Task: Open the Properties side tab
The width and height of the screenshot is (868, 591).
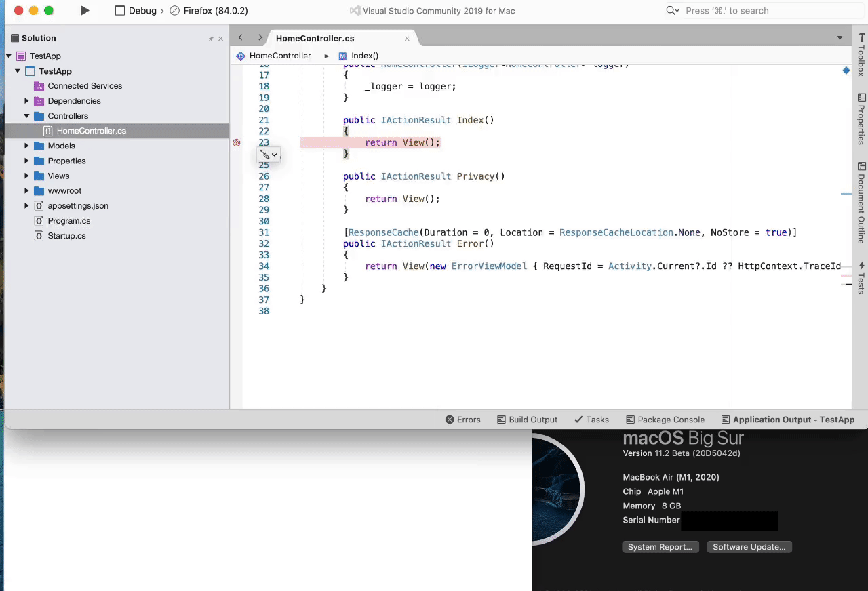Action: (861, 119)
